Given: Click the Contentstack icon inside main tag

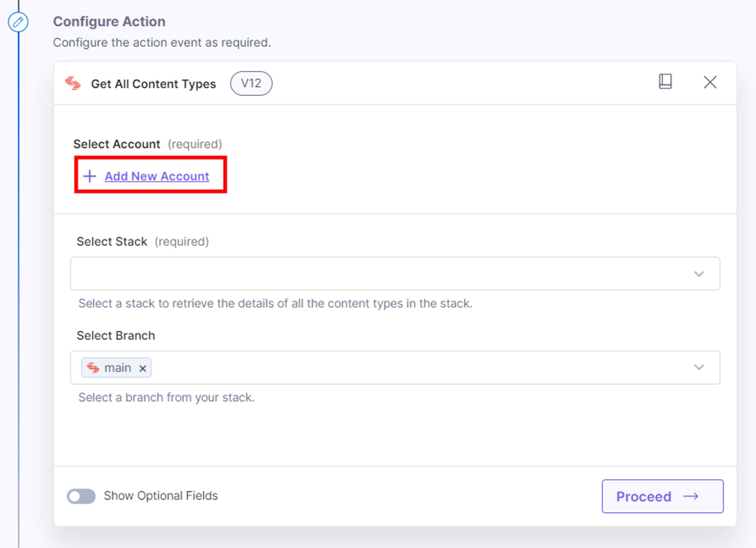Looking at the screenshot, I should click(x=93, y=368).
